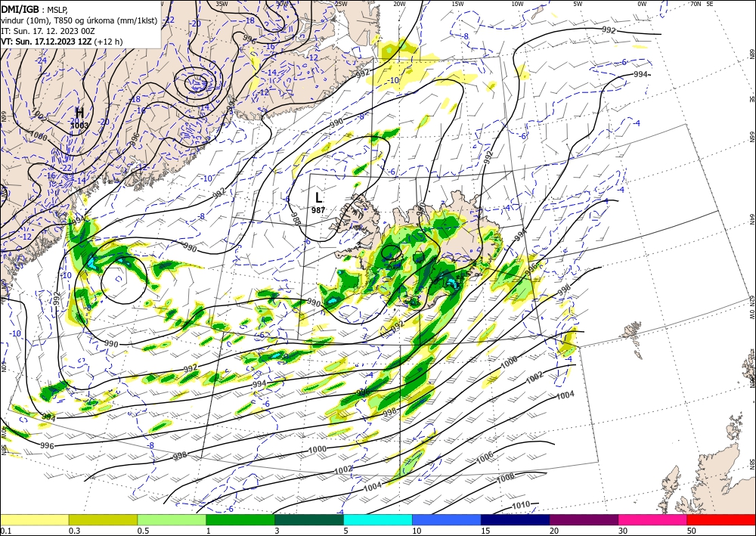Click the '30W' longitude label
The height and width of the screenshot is (536, 756).
tap(282, 4)
